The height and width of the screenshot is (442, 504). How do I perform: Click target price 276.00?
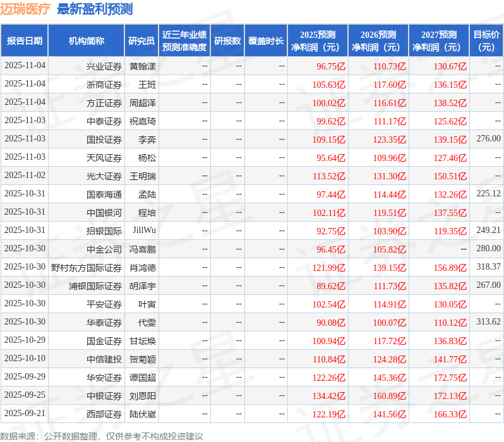pyautogui.click(x=488, y=138)
